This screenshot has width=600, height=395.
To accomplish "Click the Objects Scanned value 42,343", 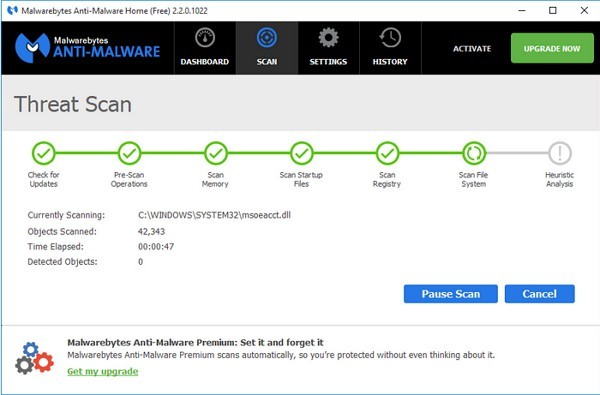I will pyautogui.click(x=151, y=232).
